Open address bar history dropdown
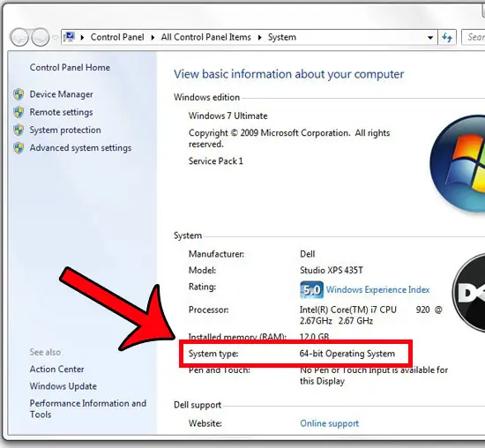 (430, 37)
